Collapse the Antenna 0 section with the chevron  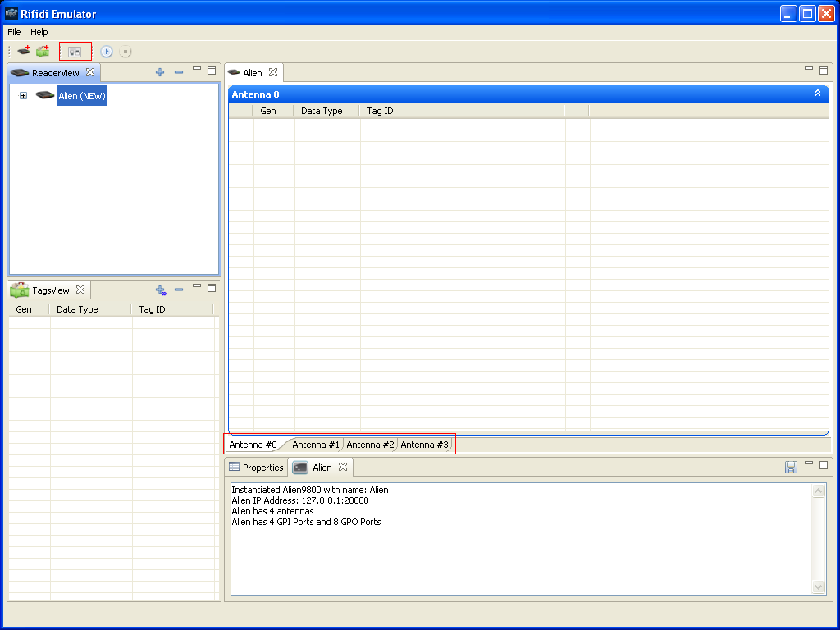[x=818, y=94]
